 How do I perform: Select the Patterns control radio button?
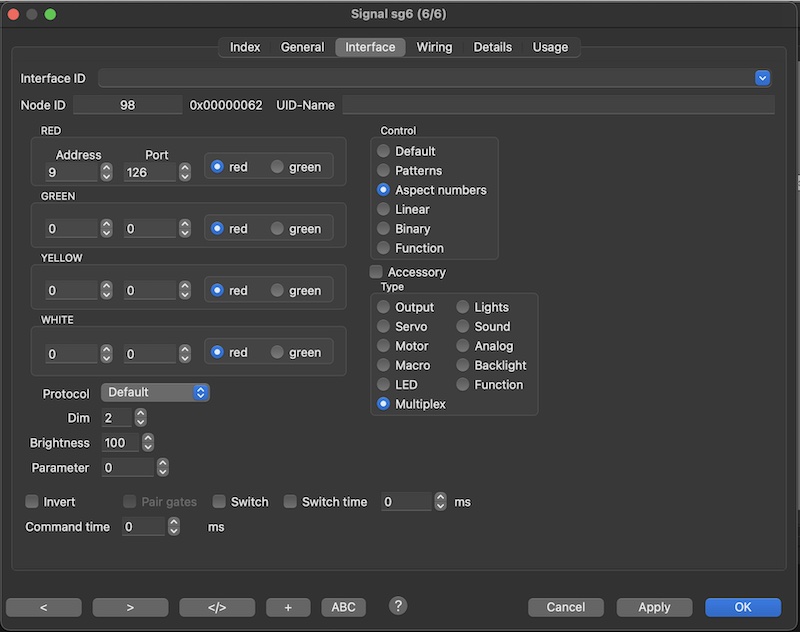384,171
